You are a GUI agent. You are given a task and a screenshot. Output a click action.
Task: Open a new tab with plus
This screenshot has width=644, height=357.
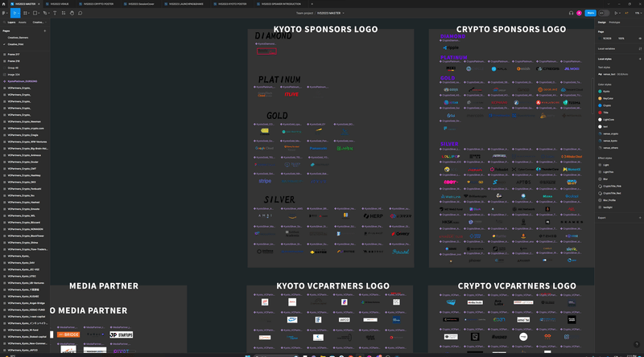312,4
